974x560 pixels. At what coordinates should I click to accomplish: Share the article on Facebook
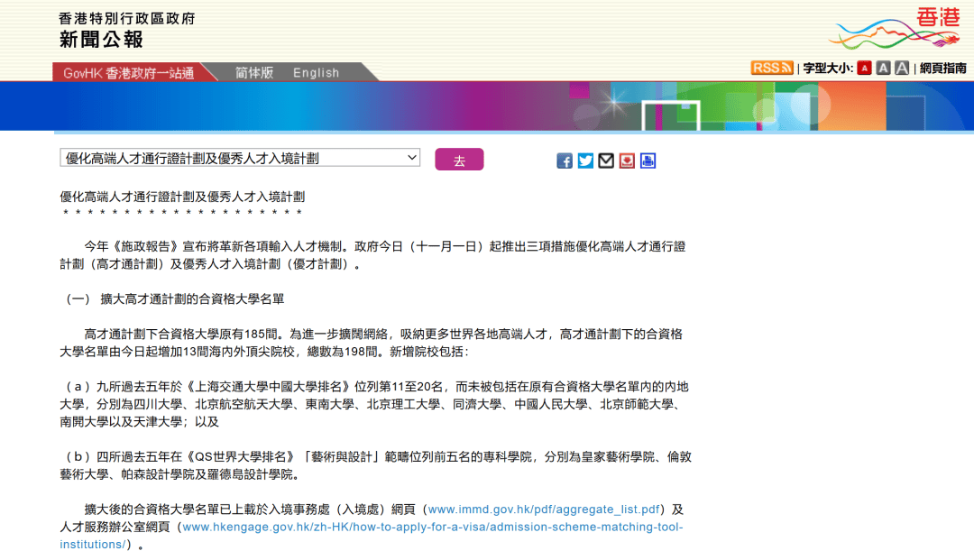tap(564, 161)
